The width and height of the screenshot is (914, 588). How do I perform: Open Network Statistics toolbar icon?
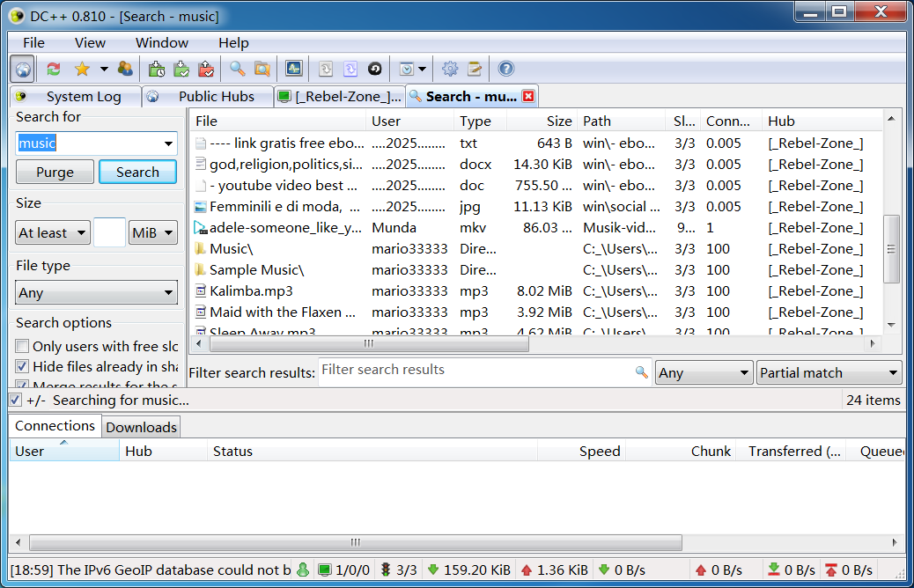293,69
